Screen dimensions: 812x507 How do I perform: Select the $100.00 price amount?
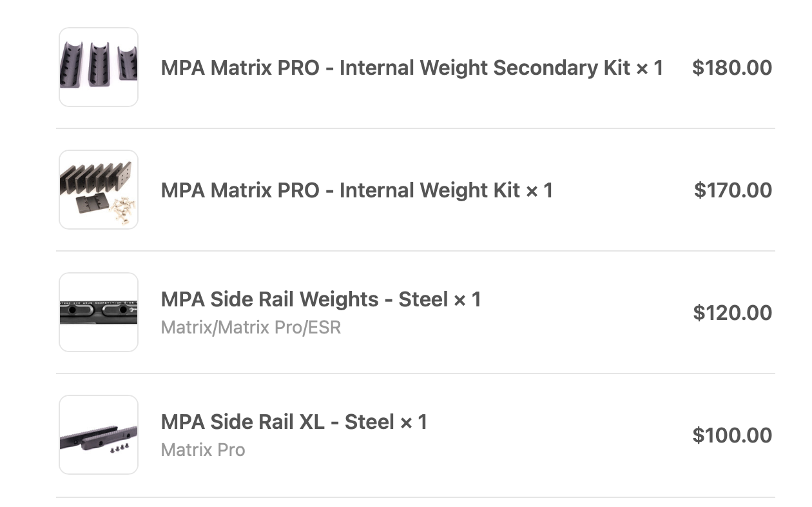click(x=733, y=435)
